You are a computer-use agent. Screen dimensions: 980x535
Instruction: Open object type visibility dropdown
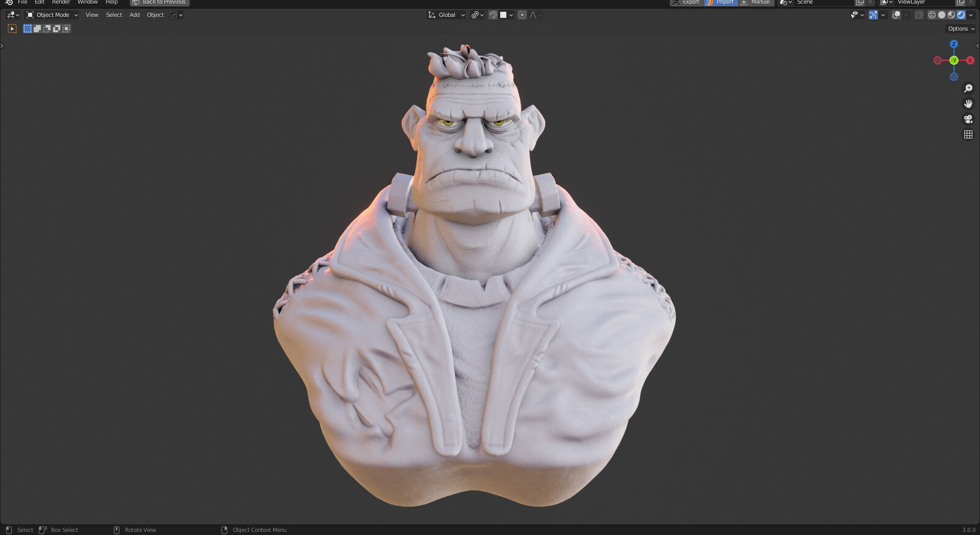click(857, 15)
